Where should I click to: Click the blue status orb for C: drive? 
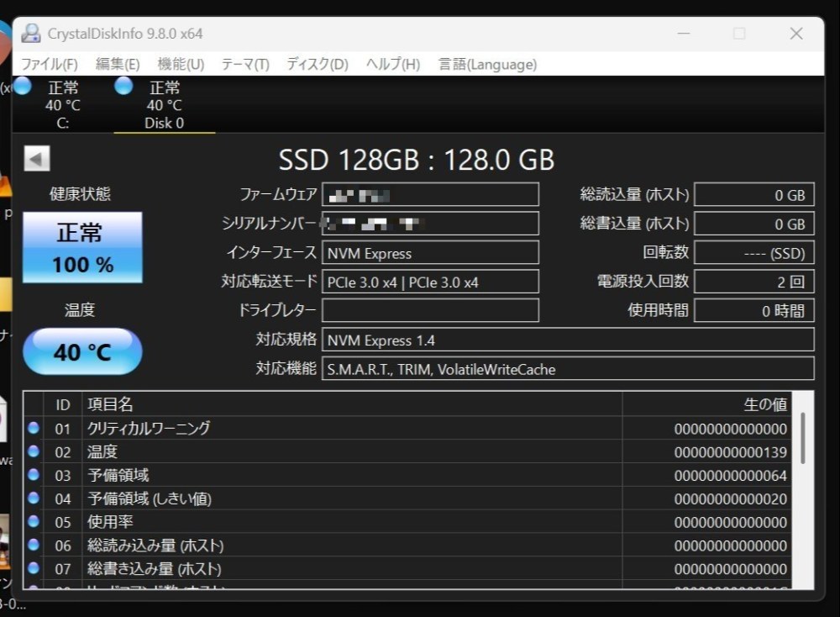(x=23, y=86)
